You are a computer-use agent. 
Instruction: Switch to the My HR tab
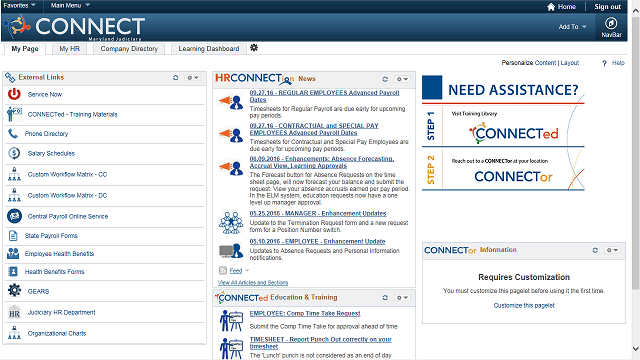coord(69,49)
